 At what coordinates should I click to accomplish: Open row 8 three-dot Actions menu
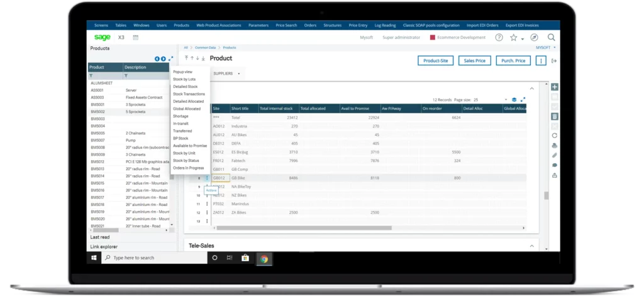click(207, 178)
